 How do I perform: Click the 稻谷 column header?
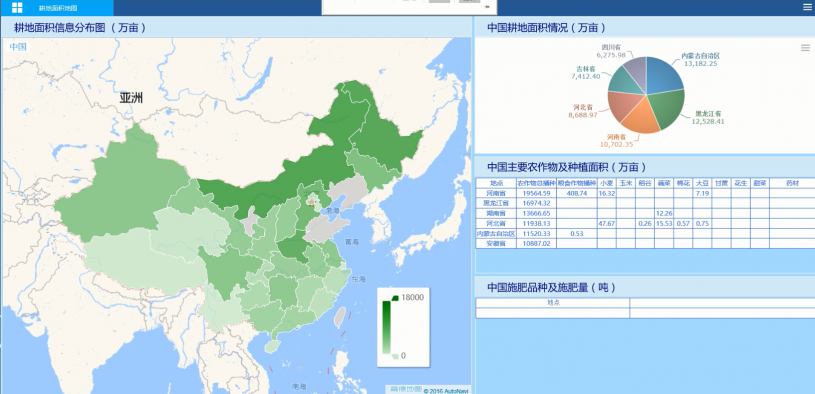click(x=645, y=183)
